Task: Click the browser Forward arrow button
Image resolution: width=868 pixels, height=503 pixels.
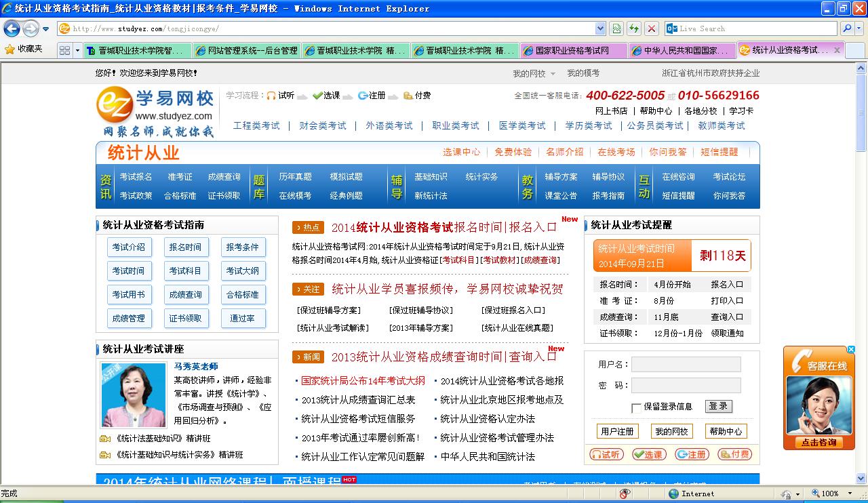Action: point(31,28)
